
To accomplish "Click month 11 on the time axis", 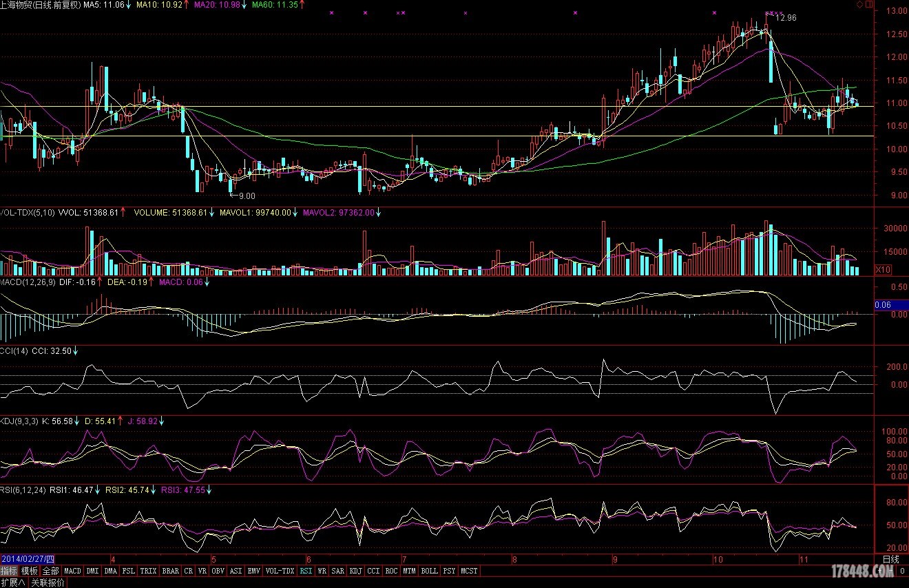I will [803, 560].
